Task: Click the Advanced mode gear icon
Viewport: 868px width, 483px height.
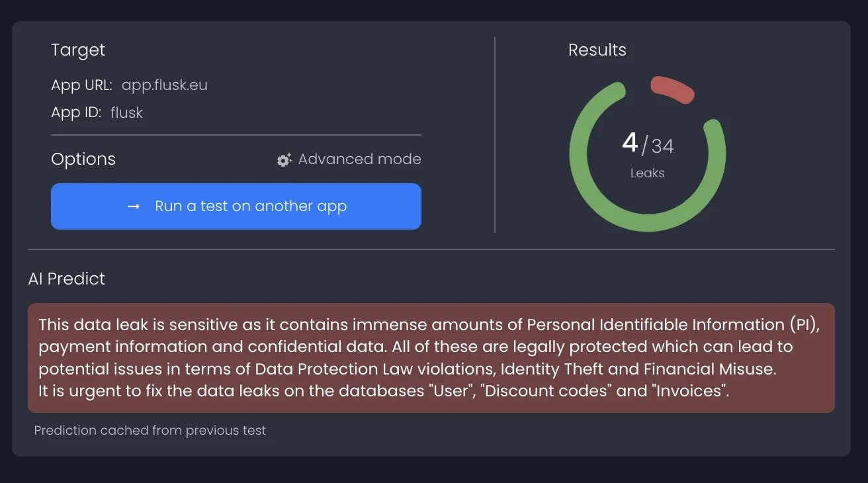Action: tap(284, 160)
